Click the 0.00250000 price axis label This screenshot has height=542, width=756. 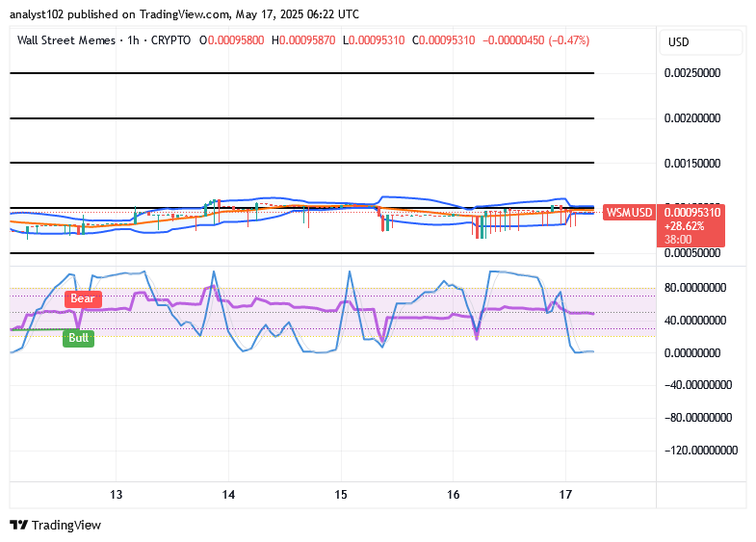(x=692, y=73)
